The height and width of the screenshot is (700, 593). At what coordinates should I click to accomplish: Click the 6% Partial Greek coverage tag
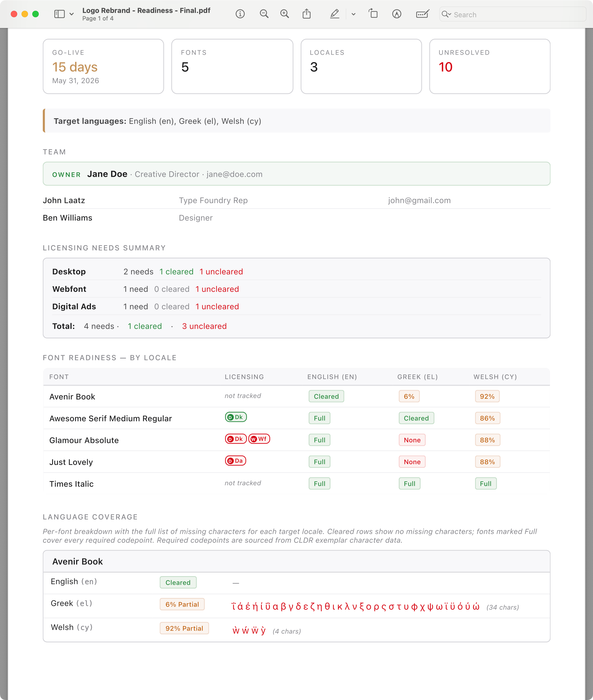(x=182, y=604)
